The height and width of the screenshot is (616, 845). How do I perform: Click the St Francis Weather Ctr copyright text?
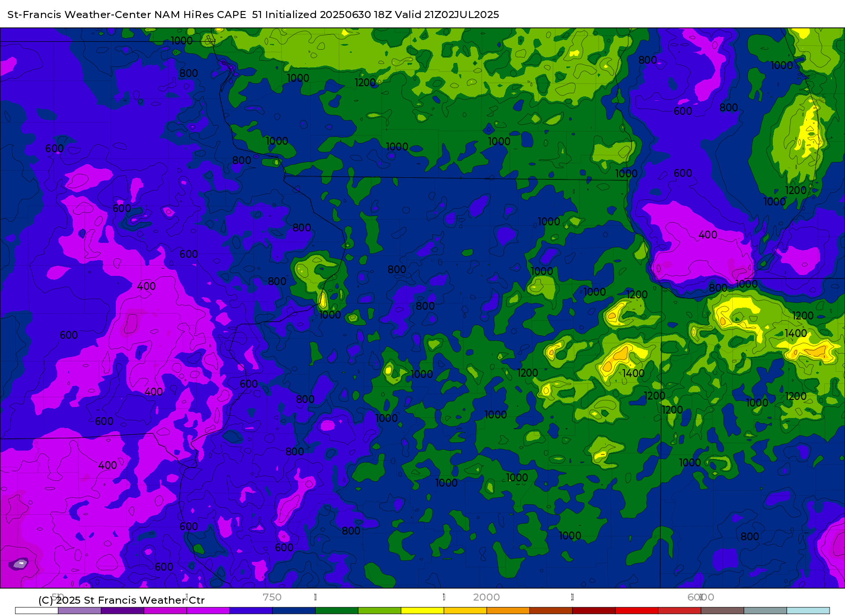click(x=121, y=600)
